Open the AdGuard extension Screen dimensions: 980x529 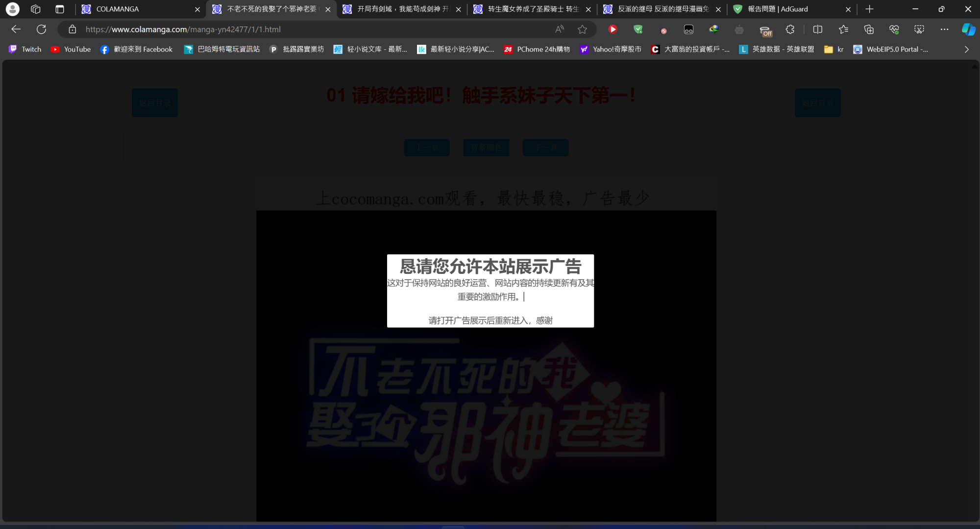(x=638, y=29)
